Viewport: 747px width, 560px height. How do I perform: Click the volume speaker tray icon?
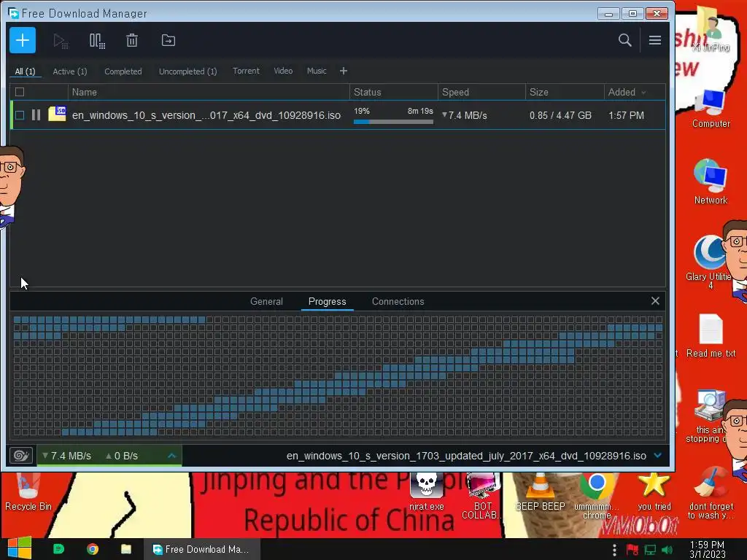(667, 550)
